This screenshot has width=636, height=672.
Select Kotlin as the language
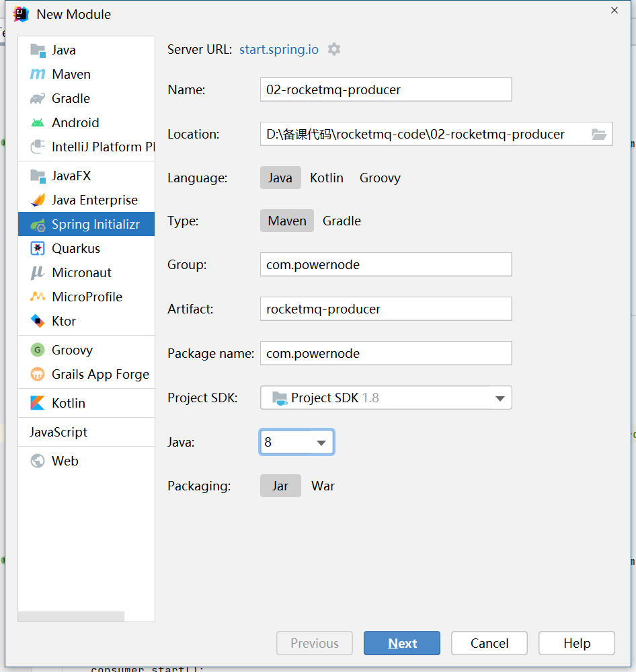[326, 178]
